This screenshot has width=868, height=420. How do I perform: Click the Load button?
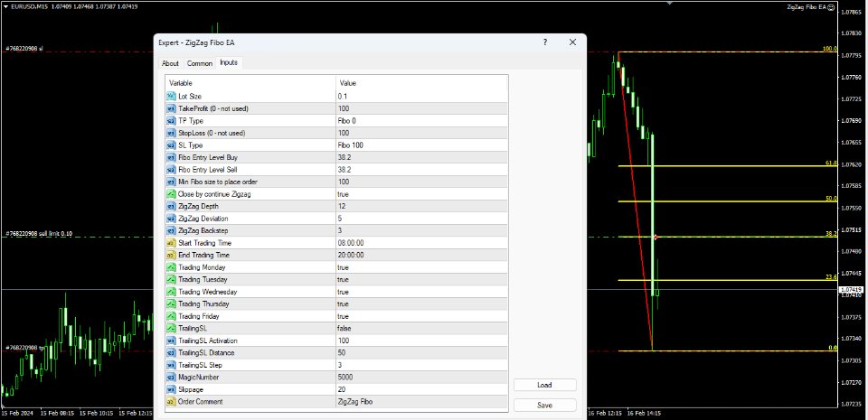pos(544,385)
